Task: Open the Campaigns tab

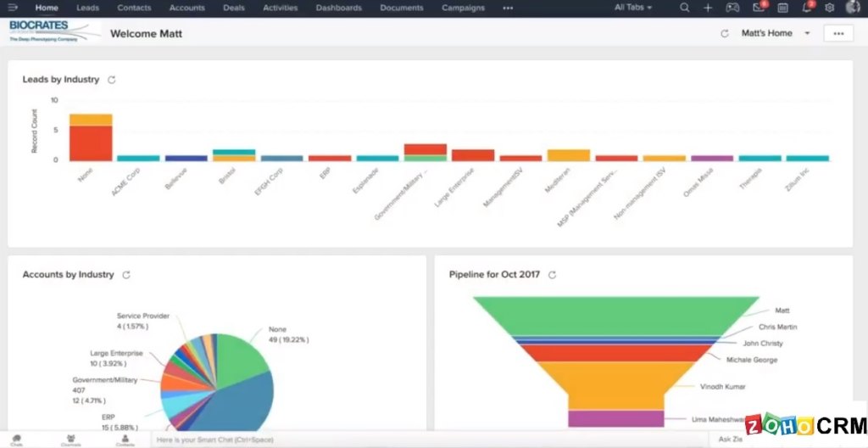Action: point(463,8)
